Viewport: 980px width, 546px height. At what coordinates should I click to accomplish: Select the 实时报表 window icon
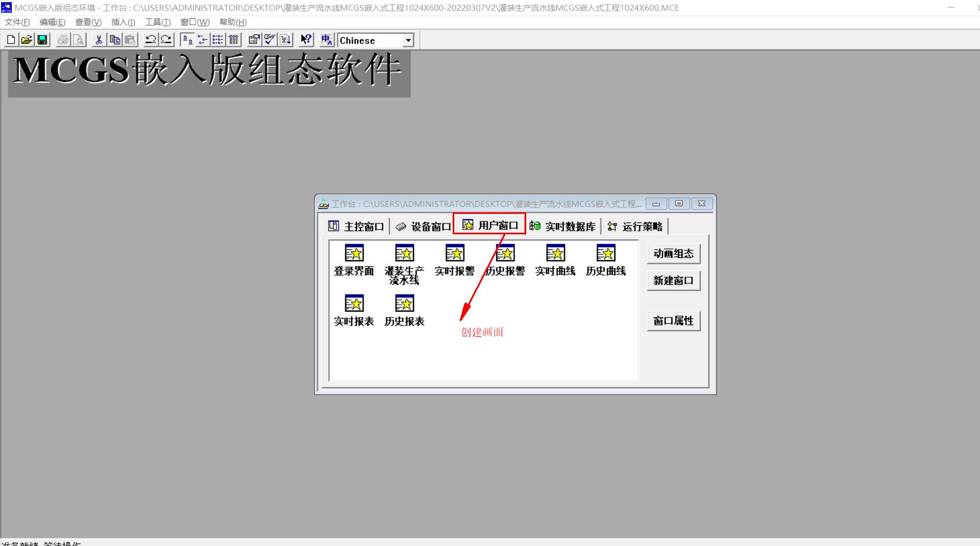(354, 311)
